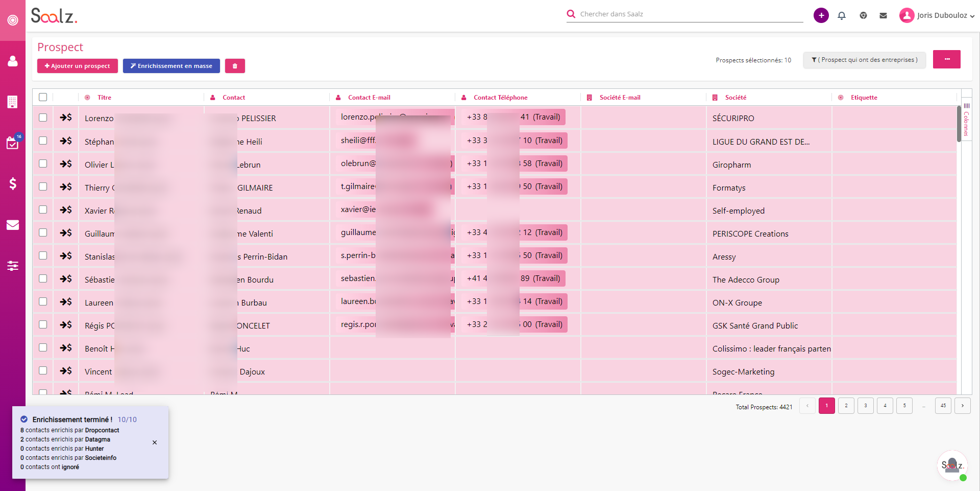
Task: Click Enrichissement en masse button
Action: [171, 66]
